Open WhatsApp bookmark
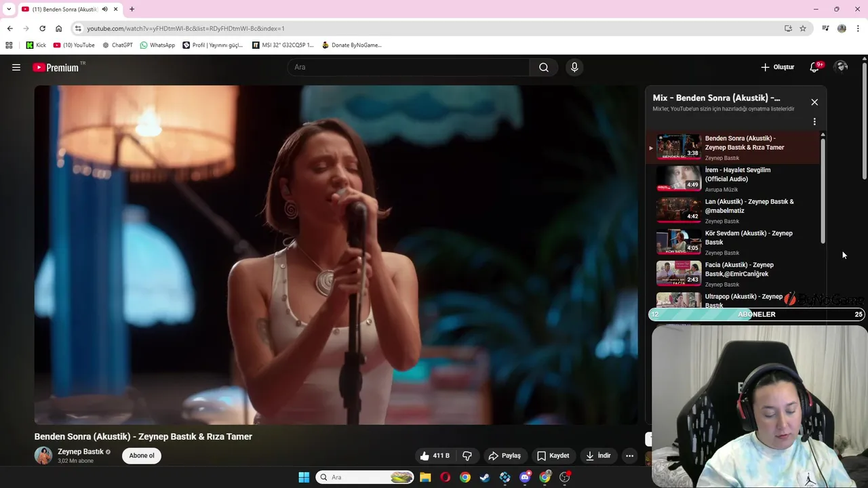The width and height of the screenshot is (868, 488). tap(157, 45)
